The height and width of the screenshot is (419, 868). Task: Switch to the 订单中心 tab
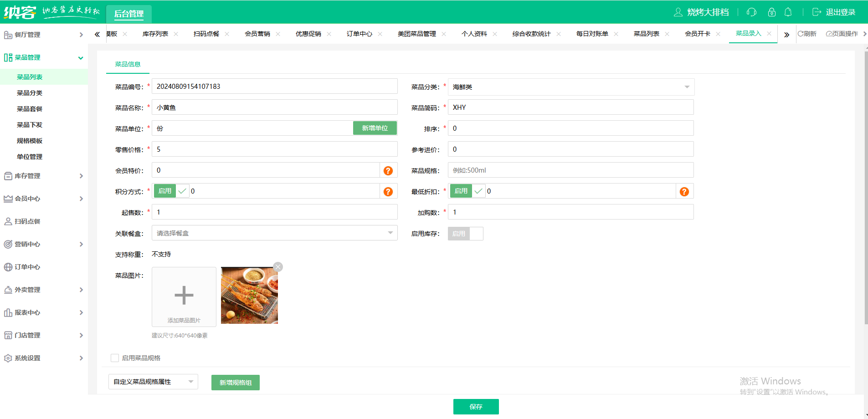[x=359, y=34]
